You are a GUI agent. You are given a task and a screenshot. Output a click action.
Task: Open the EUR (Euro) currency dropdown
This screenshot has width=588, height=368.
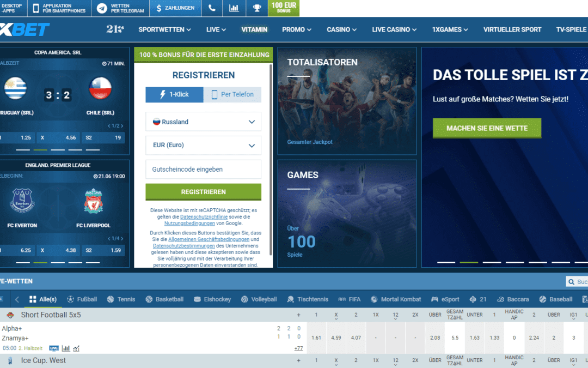[x=203, y=146]
